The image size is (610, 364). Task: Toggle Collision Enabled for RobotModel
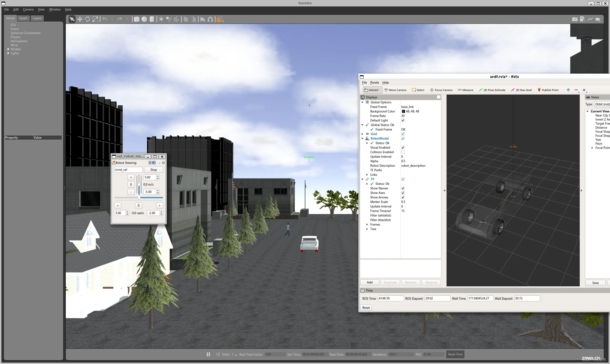(x=402, y=152)
